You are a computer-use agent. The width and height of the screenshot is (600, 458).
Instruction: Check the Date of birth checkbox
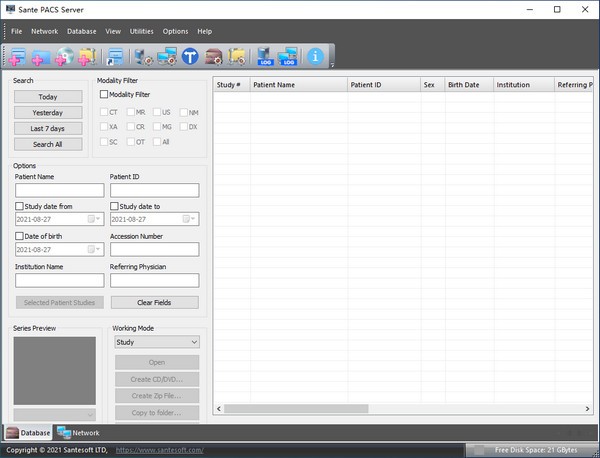[x=20, y=236]
